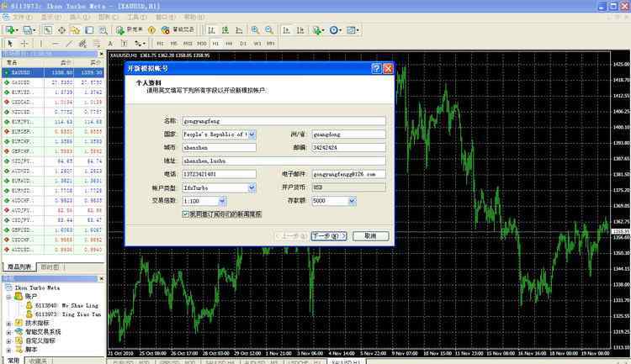Screen dimensions: 631x364
Task: Select account 6113940 in Navigator tree
Action: pos(62,306)
